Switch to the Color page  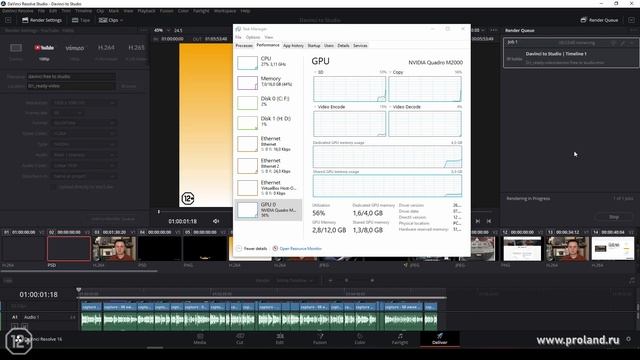point(360,339)
